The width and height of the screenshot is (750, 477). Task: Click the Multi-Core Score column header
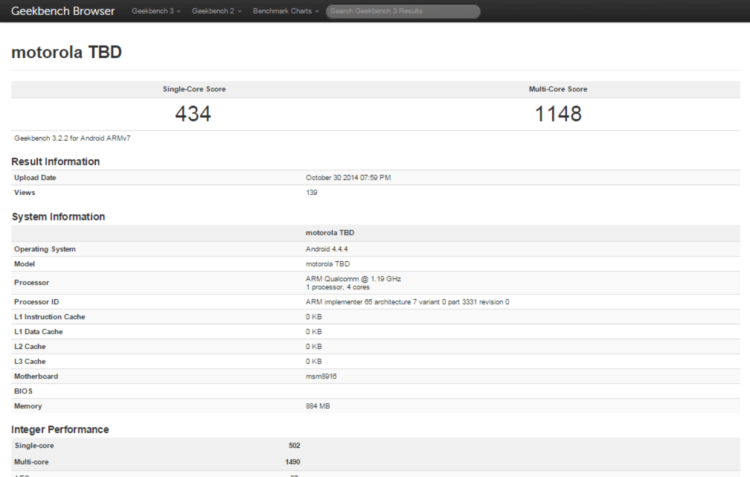[557, 89]
